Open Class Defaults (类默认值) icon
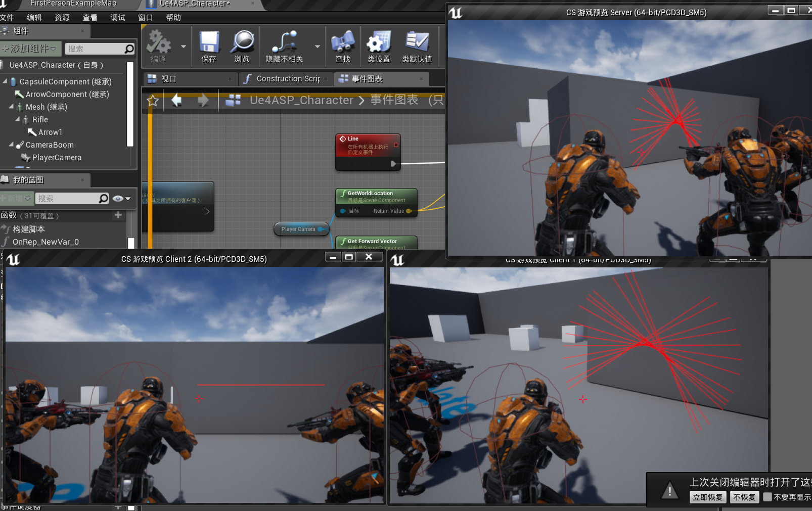Viewport: 812px width, 511px height. (x=417, y=42)
